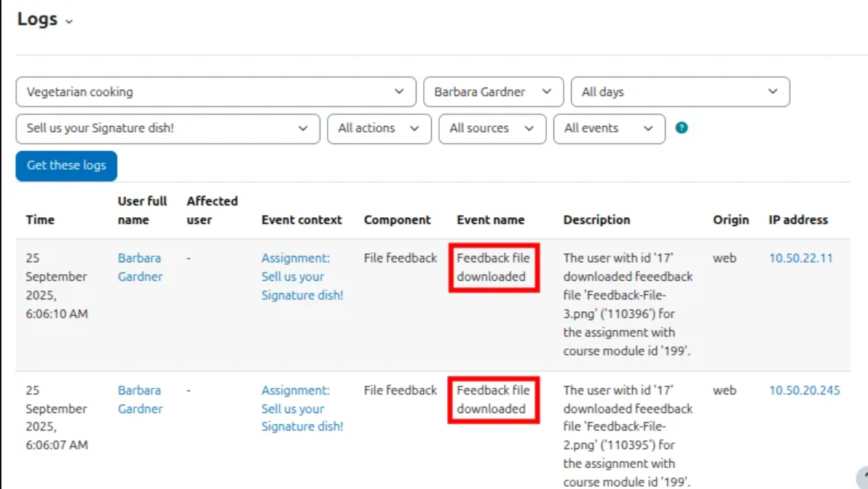Click the Event name column header

[x=490, y=219]
